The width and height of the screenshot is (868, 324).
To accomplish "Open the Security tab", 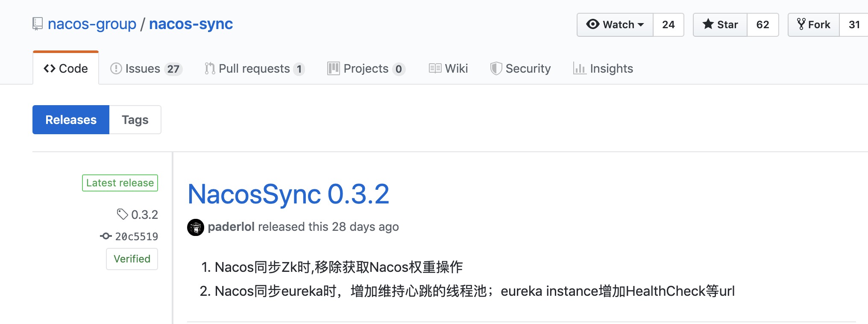I will tap(521, 68).
